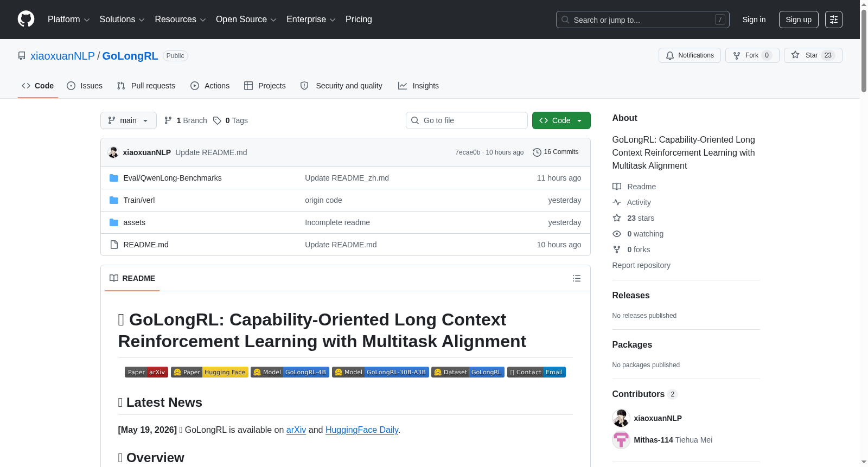Open the 7ecae0b commit hash link
This screenshot has width=868, height=467.
(468, 152)
